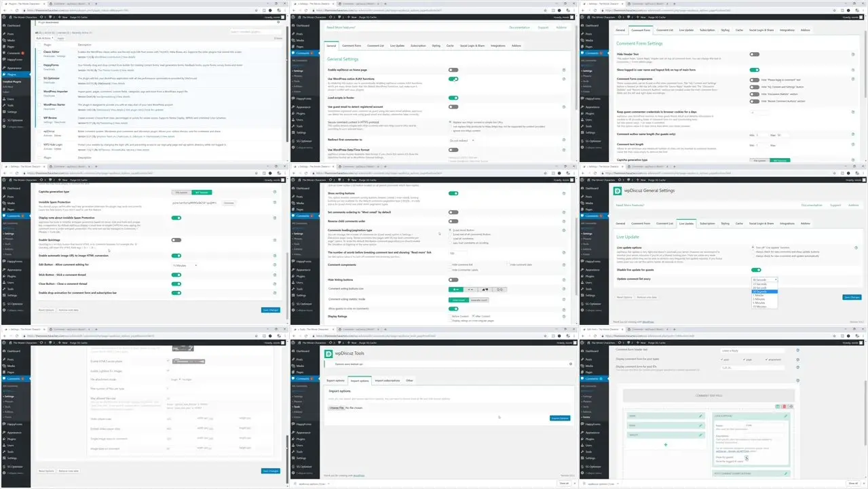Click Show all in wpDiscuz Tools download bar
This screenshot has width=868, height=489.
click(563, 484)
